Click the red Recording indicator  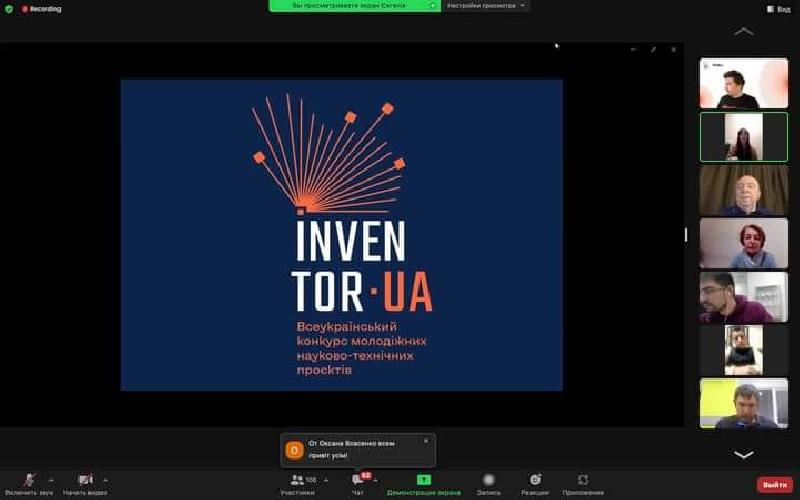pyautogui.click(x=42, y=9)
